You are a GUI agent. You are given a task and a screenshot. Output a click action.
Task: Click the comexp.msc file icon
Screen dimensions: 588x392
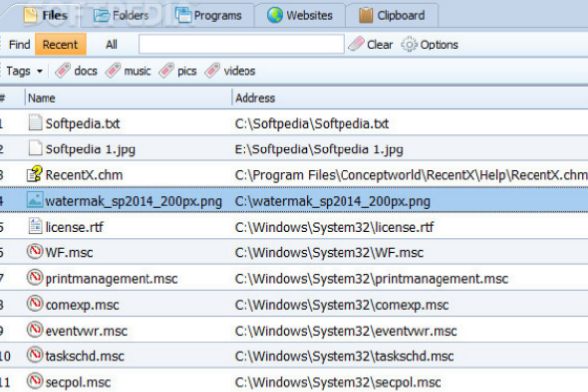(35, 304)
